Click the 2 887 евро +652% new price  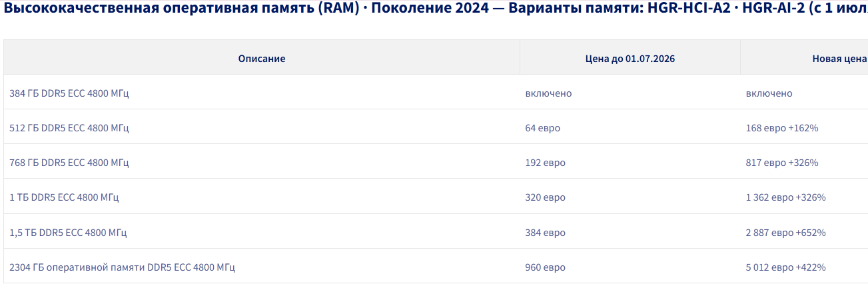786,233
